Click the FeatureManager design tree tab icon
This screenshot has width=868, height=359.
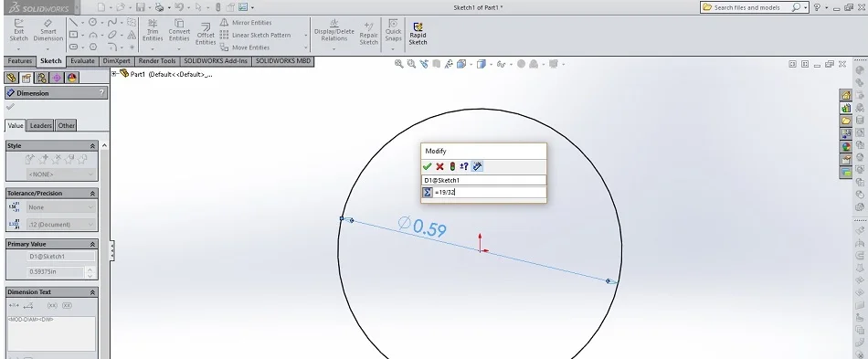(11, 78)
